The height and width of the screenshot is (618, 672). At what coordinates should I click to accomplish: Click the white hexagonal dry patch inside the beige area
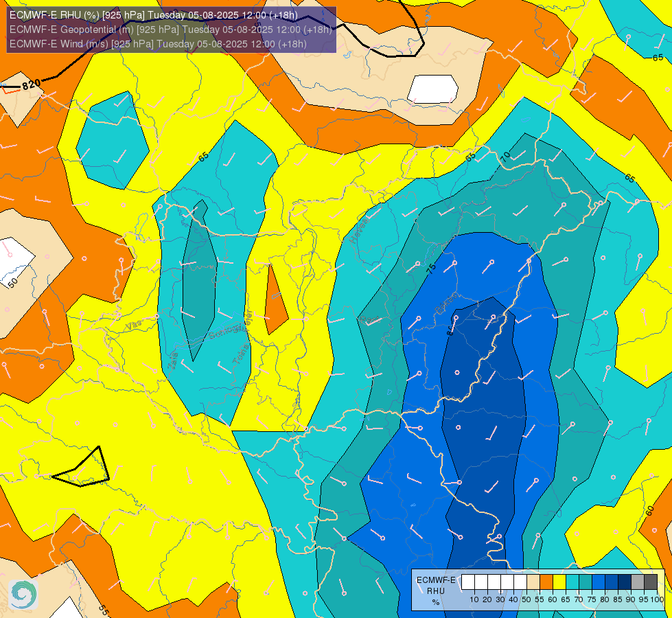pos(433,89)
